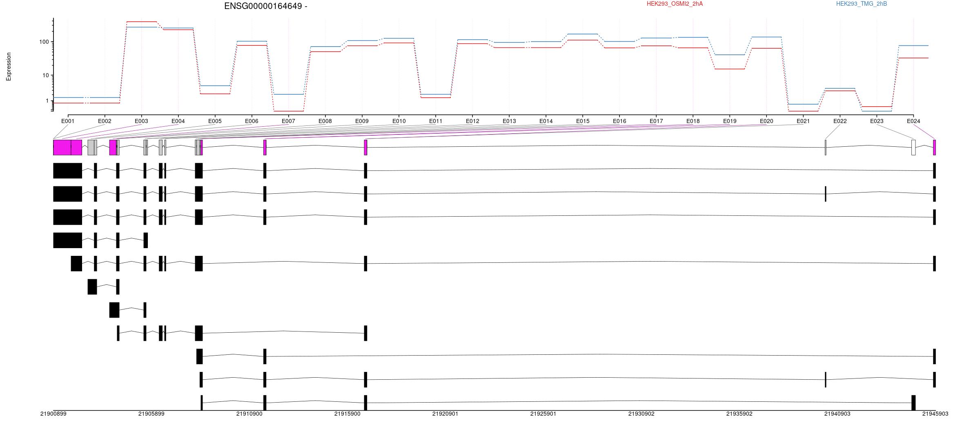Click genomic coordinate 21935902

point(739,414)
